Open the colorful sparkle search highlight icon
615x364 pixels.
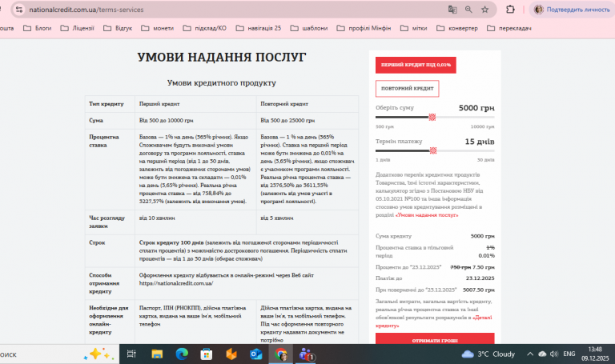click(98, 354)
